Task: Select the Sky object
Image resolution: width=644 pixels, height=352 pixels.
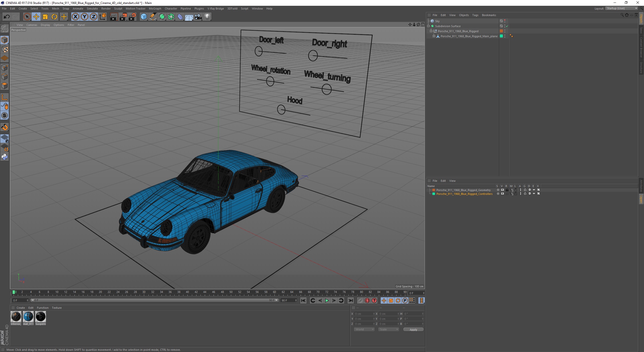Action: point(437,21)
